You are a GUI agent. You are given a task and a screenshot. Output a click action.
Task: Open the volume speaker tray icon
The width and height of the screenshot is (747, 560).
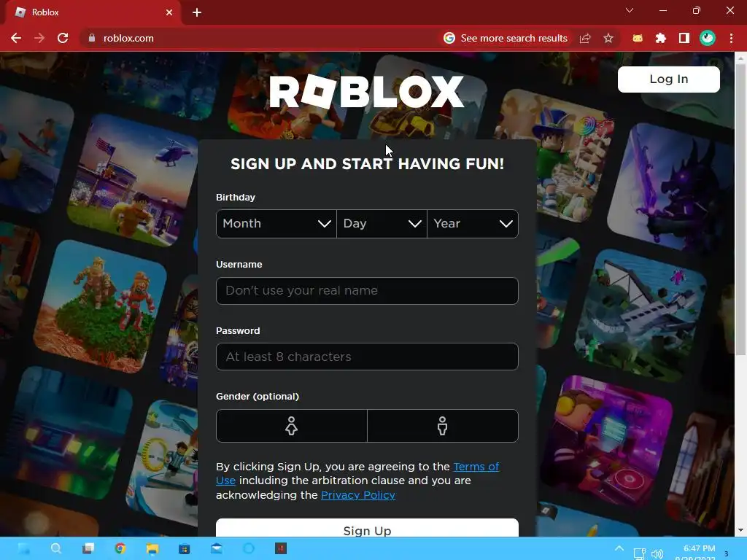pyautogui.click(x=657, y=553)
